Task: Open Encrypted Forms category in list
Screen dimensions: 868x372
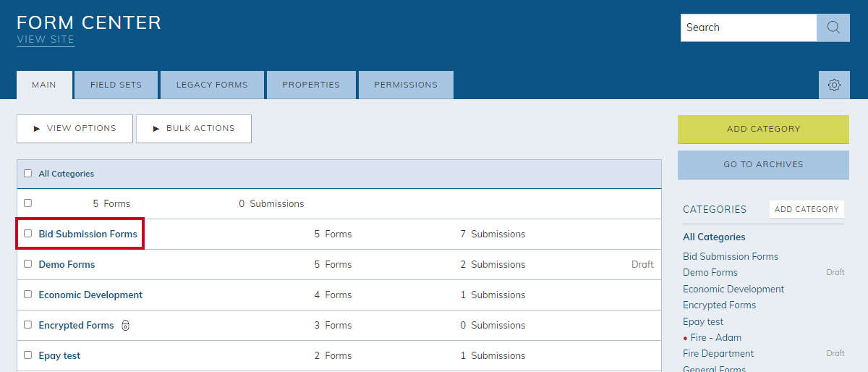Action: (76, 325)
